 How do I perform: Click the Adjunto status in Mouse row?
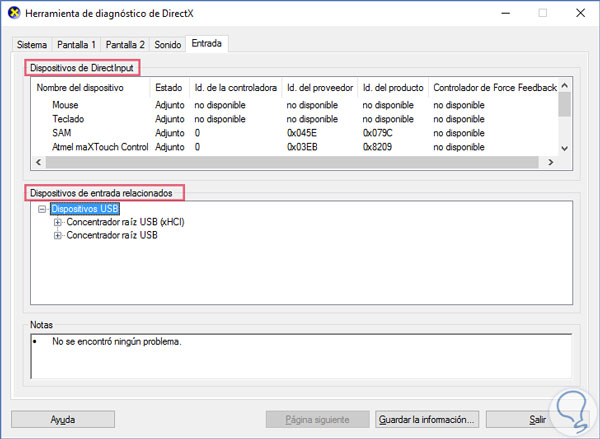tap(170, 105)
